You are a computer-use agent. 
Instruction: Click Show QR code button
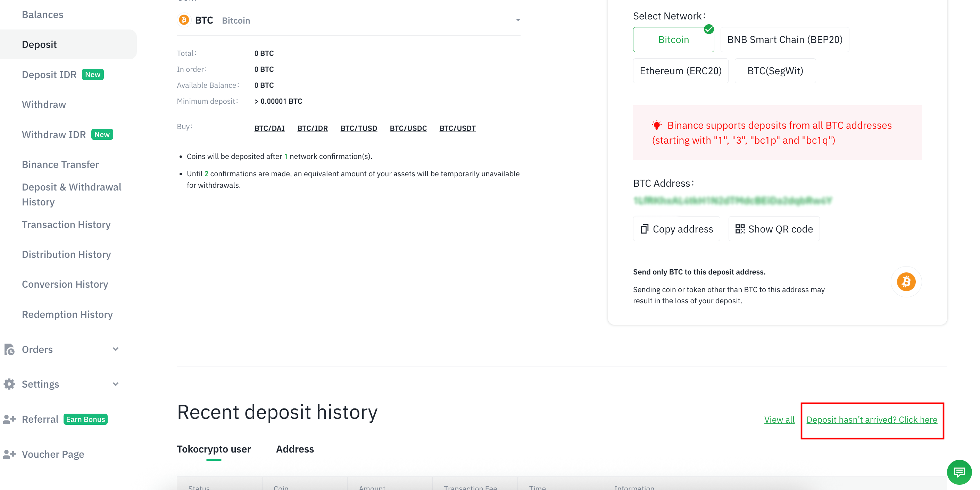[774, 229]
